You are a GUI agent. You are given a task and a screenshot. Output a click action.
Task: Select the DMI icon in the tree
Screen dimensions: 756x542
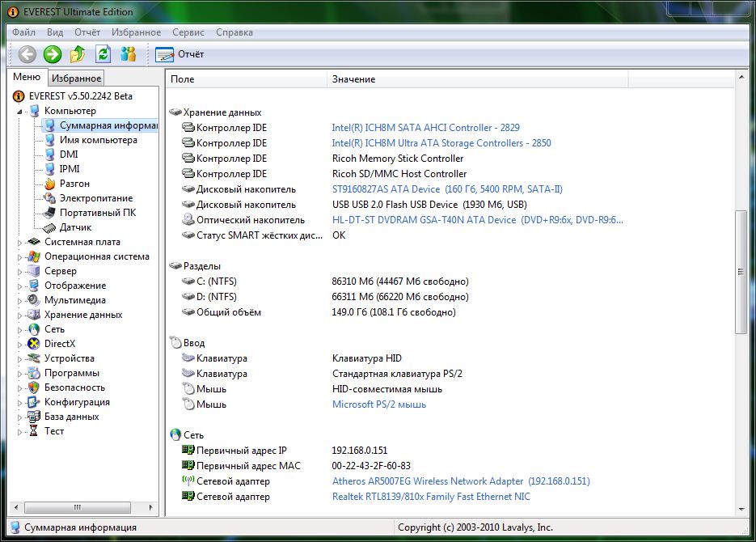49,155
